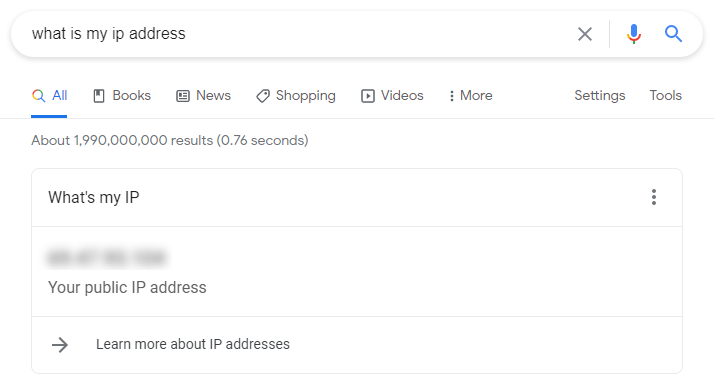Click the price tag icon beside Shopping

point(263,96)
